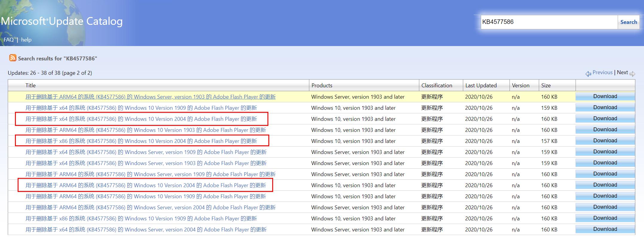The image size is (644, 244).
Task: Open x86 Windows 10 Version 1909 update title
Action: pos(141,219)
